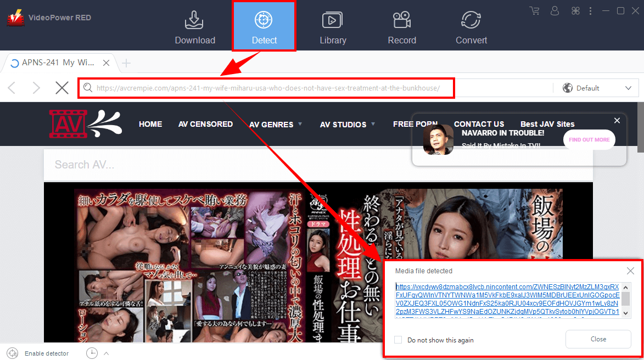The width and height of the screenshot is (644, 360).
Task: Toggle the Enable detector option
Action: click(x=37, y=353)
